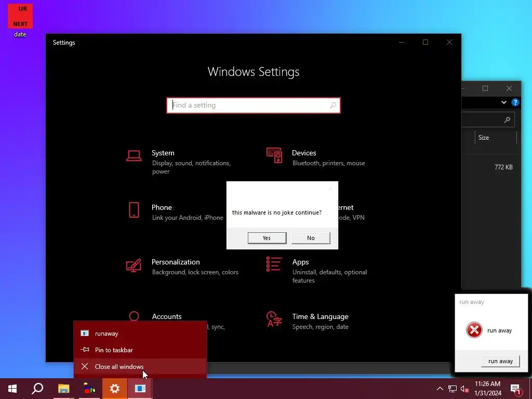The height and width of the screenshot is (399, 532).
Task: Open Apps settings title
Action: [x=300, y=262]
